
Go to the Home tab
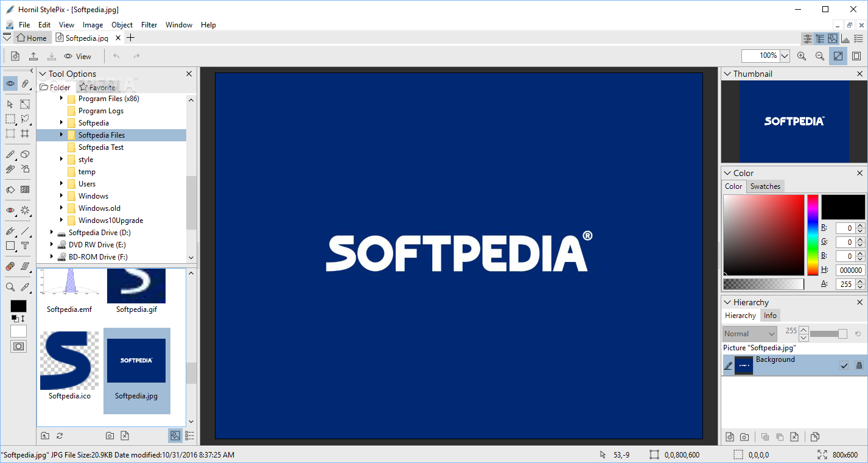32,38
